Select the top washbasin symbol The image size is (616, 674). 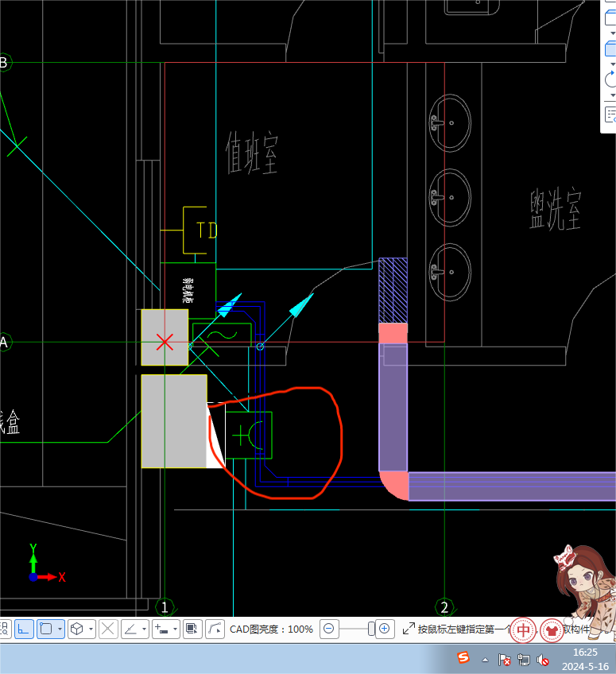pos(450,123)
